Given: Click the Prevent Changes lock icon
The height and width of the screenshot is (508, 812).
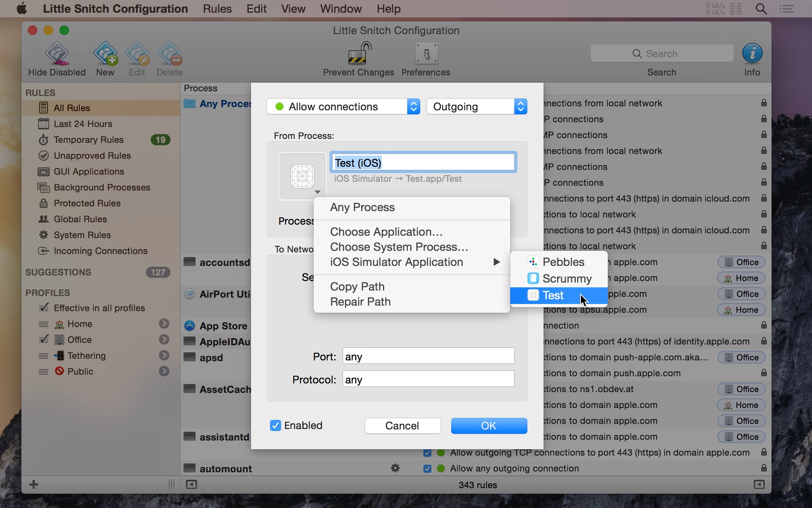Looking at the screenshot, I should (x=359, y=54).
